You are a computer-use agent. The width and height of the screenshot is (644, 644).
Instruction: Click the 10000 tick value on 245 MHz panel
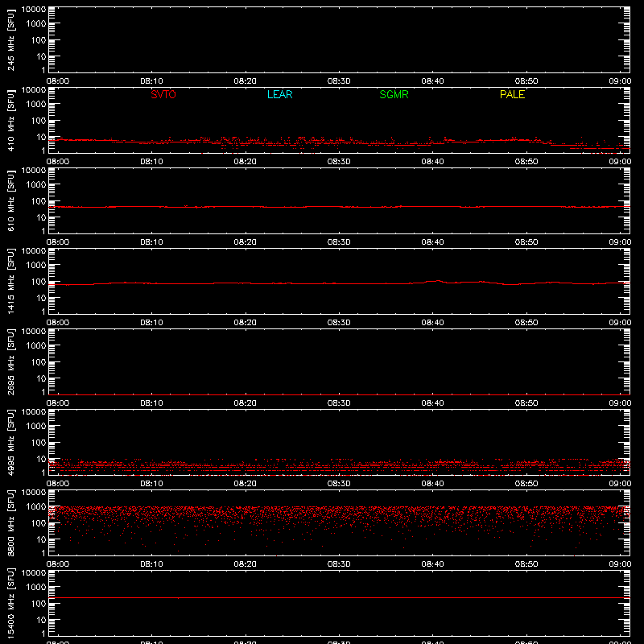pos(34,10)
